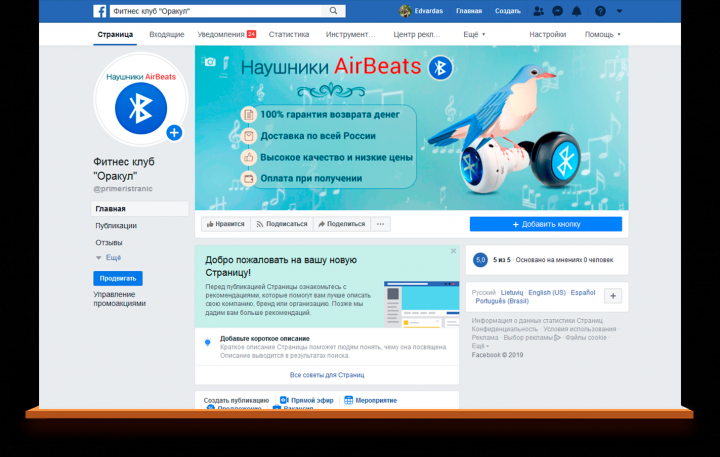This screenshot has width=720, height=457.
Task: Expand the Ещё dropdown in top tabs
Action: pyautogui.click(x=474, y=34)
